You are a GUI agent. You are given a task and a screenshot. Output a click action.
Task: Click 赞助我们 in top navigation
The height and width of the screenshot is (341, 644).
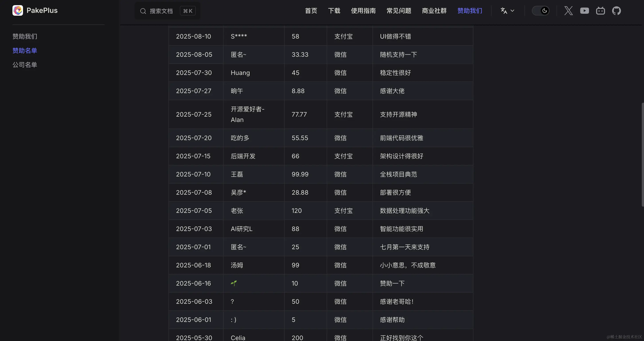point(470,11)
